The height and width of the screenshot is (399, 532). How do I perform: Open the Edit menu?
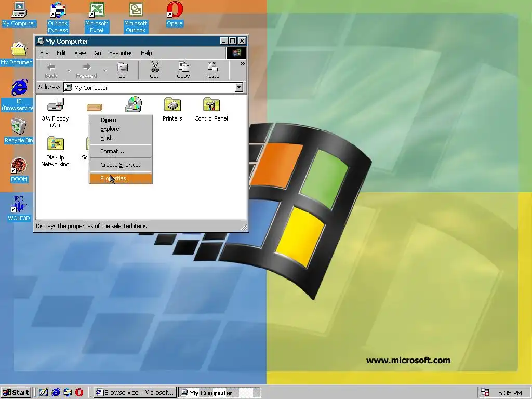[61, 53]
